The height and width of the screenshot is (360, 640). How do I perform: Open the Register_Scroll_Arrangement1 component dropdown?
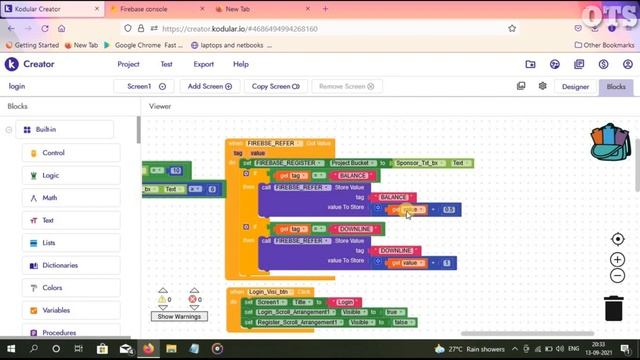click(300, 322)
